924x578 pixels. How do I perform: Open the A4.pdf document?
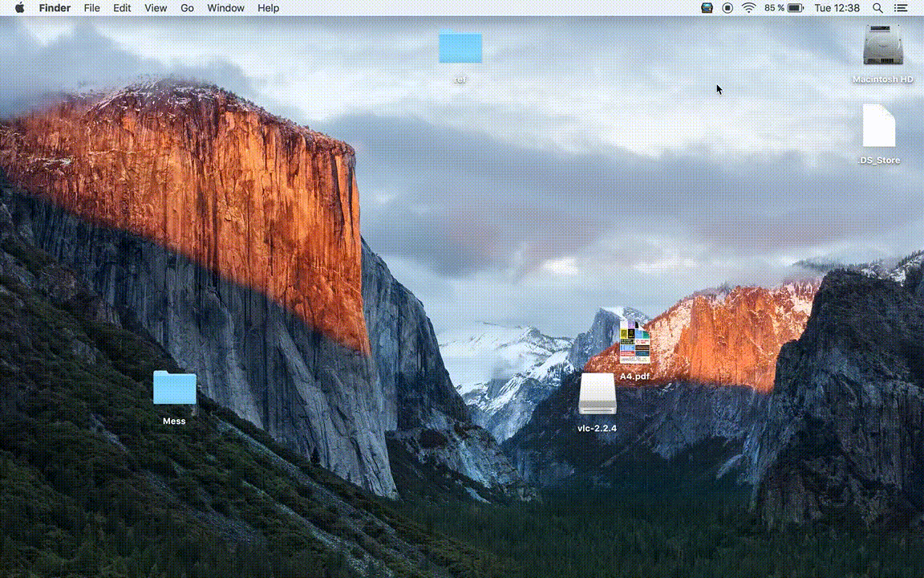coord(634,341)
